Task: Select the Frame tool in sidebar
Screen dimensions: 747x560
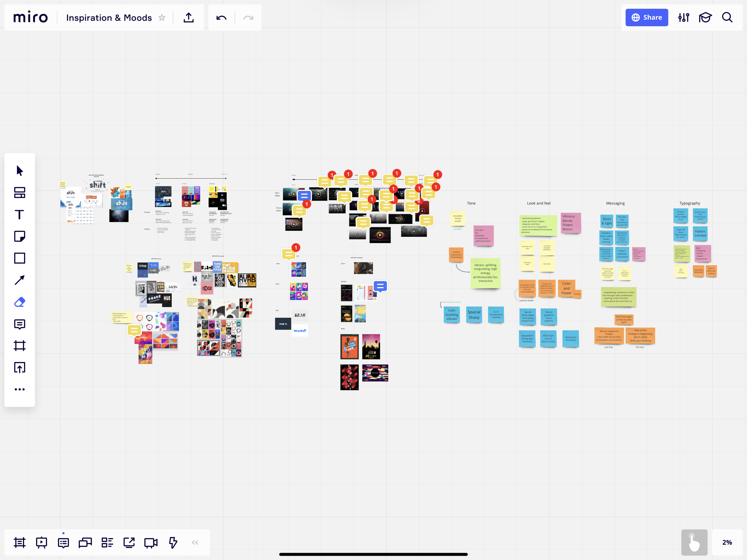Action: click(x=20, y=345)
